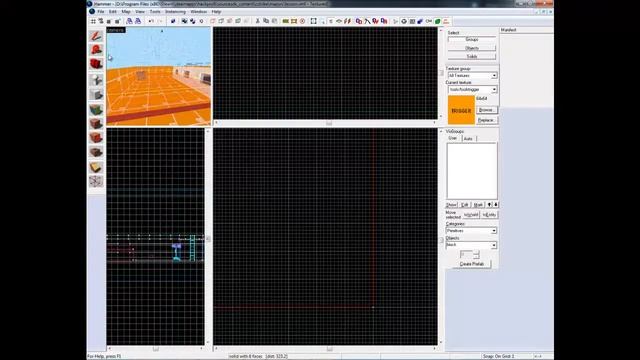The height and width of the screenshot is (360, 640).
Task: Click the Larger Grid toolbar icon
Action: [x=118, y=21]
